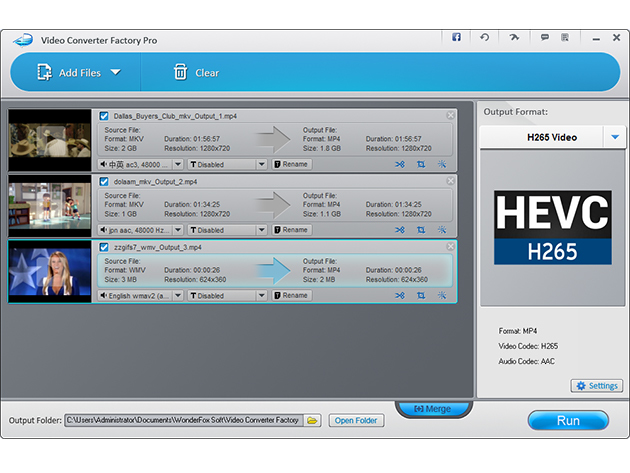Click the crop icon for Dallas_Buyers_Club
Screen dimensions: 630x473
pyautogui.click(x=421, y=164)
